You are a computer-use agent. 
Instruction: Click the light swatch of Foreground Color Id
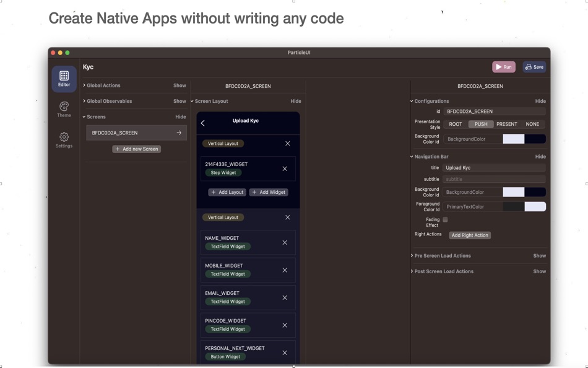point(535,206)
